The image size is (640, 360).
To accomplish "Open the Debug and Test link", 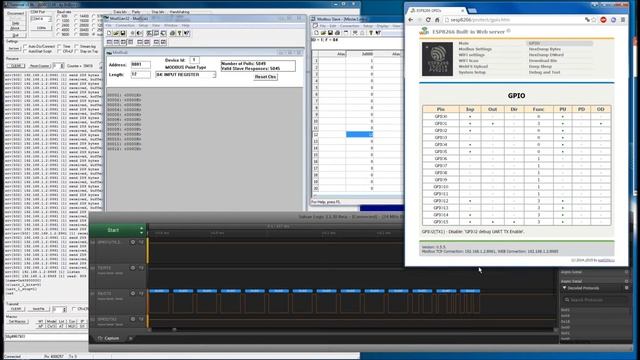I will point(544,72).
